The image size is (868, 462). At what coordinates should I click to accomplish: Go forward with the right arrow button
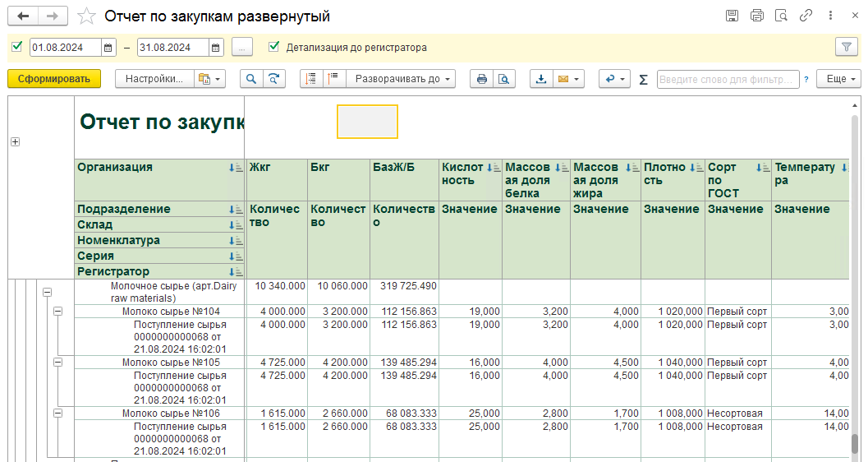click(x=53, y=16)
